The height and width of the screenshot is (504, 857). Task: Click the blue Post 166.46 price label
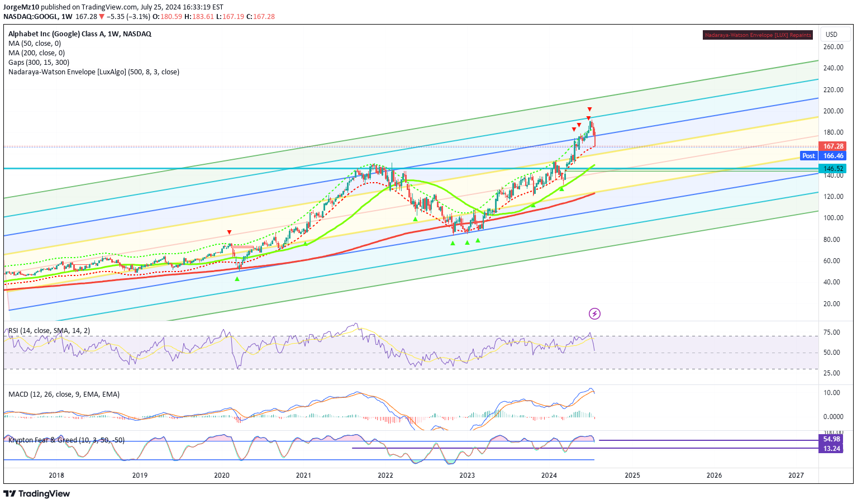[823, 156]
